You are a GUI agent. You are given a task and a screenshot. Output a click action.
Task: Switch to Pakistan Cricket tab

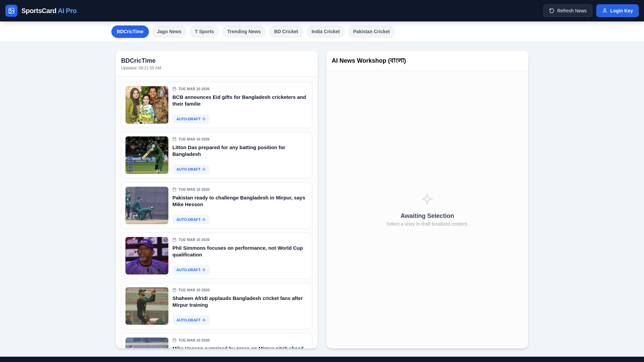coord(371,32)
